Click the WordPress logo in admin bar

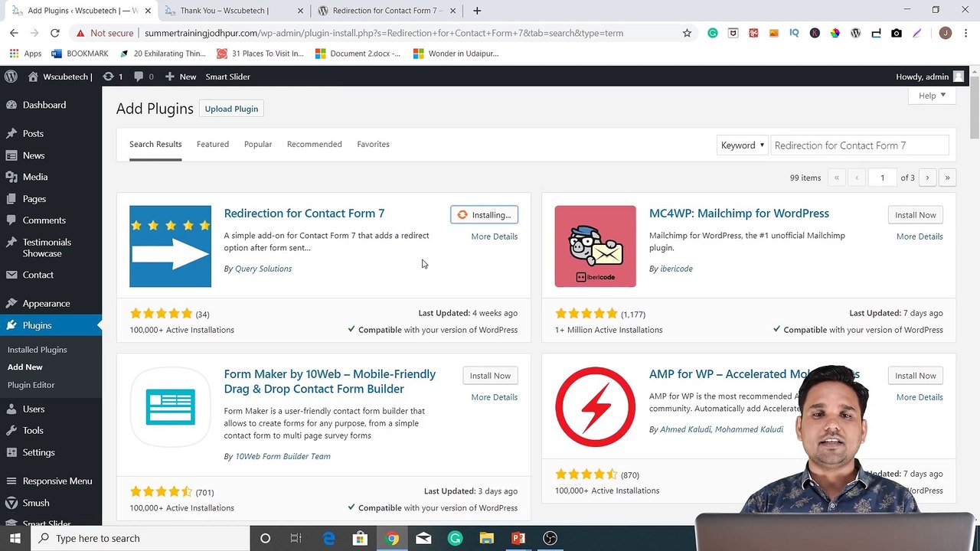(11, 77)
